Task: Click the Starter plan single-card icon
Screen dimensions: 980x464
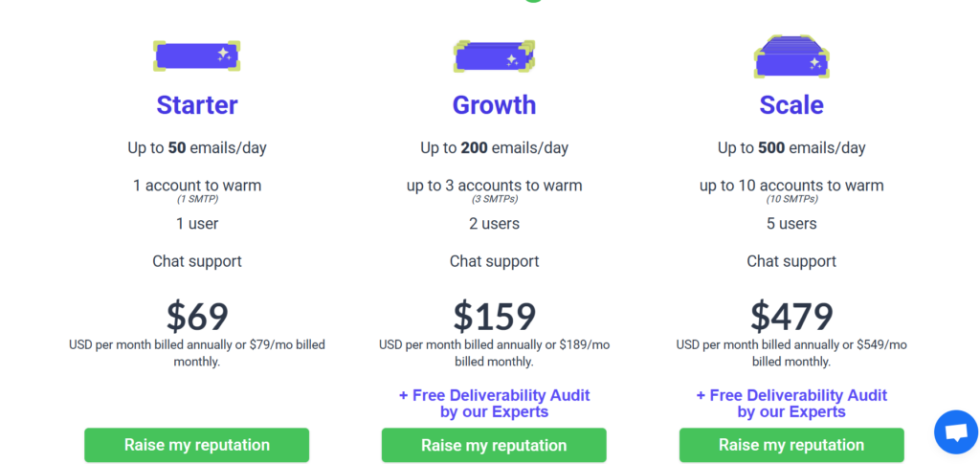Action: pos(197,56)
